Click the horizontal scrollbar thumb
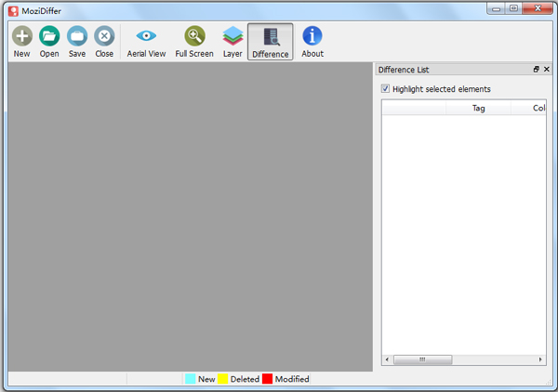 point(422,359)
